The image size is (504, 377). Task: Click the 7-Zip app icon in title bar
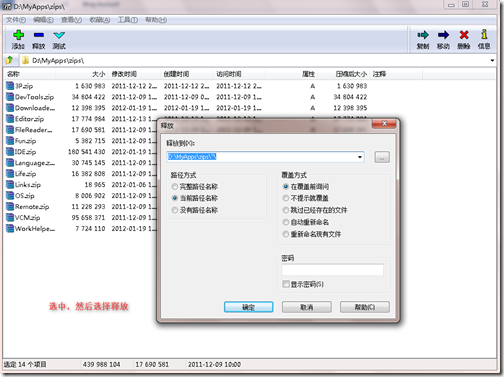(7, 6)
